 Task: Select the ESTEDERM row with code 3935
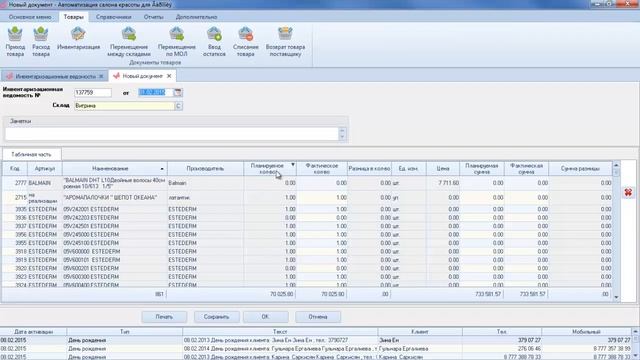pyautogui.click(x=307, y=209)
